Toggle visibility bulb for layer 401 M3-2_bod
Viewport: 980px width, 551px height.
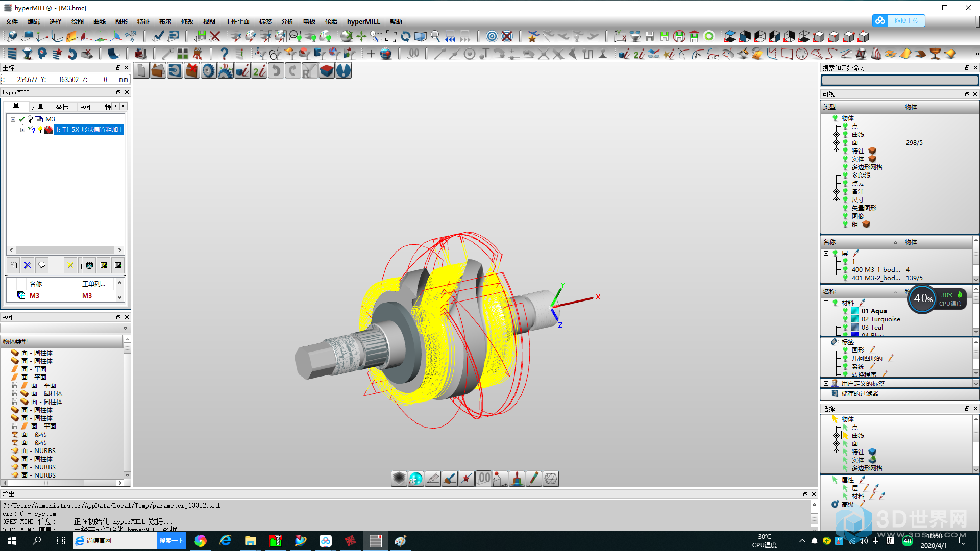tap(845, 278)
